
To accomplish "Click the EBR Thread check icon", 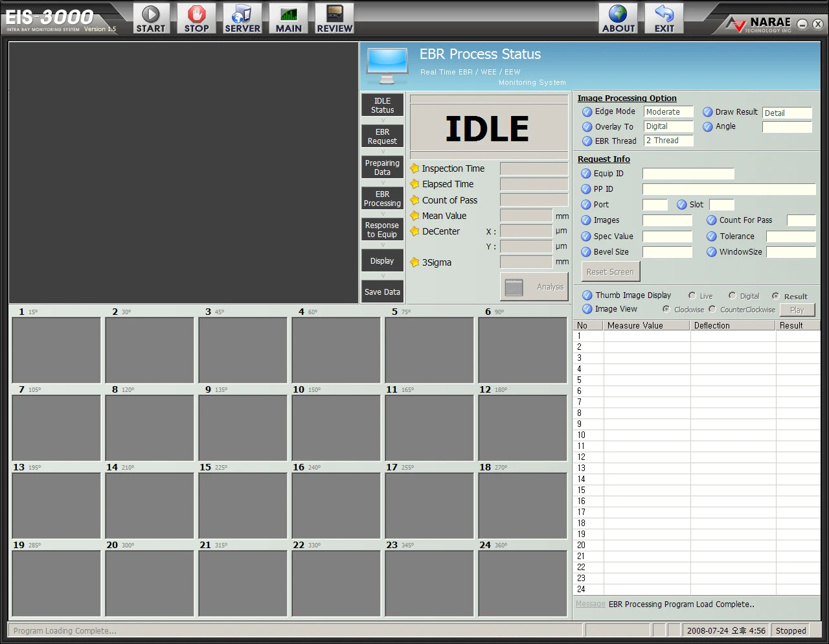I will 587,141.
